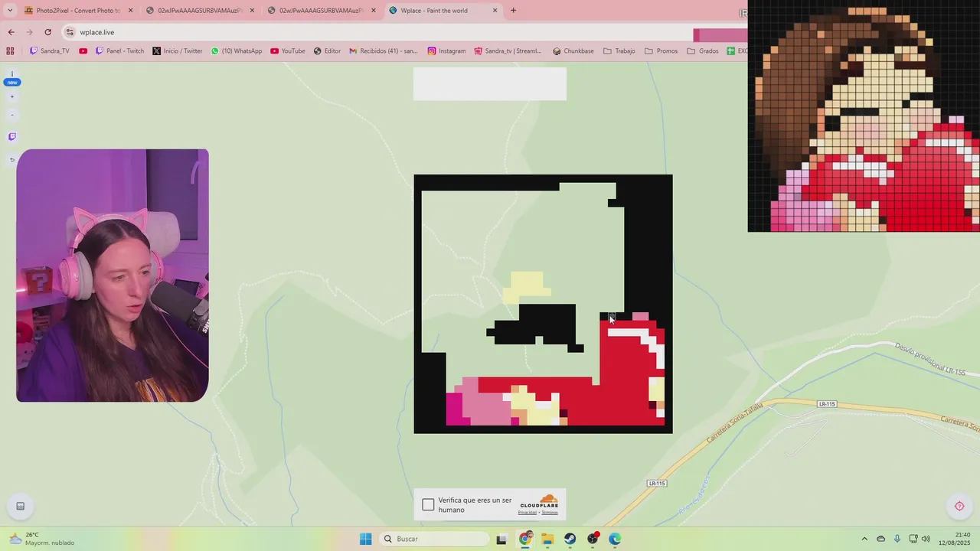The width and height of the screenshot is (980, 551).
Task: Open the Trabajo bookmarks folder
Action: coord(619,51)
